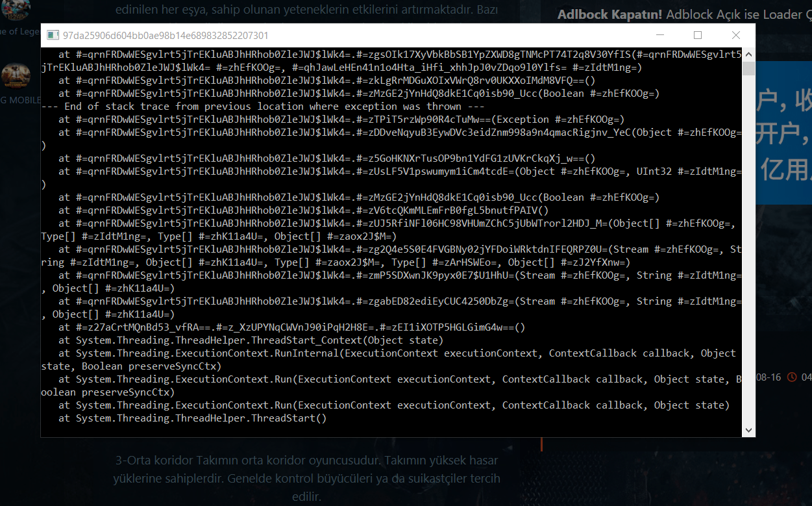Click the PUBG Mobile thumbnail in the background page

[16, 78]
